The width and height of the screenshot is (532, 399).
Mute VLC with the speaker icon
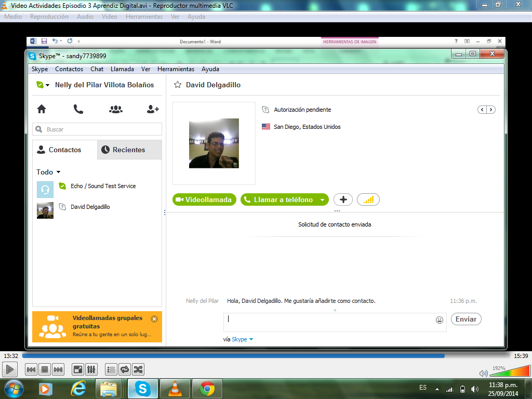coord(483,374)
